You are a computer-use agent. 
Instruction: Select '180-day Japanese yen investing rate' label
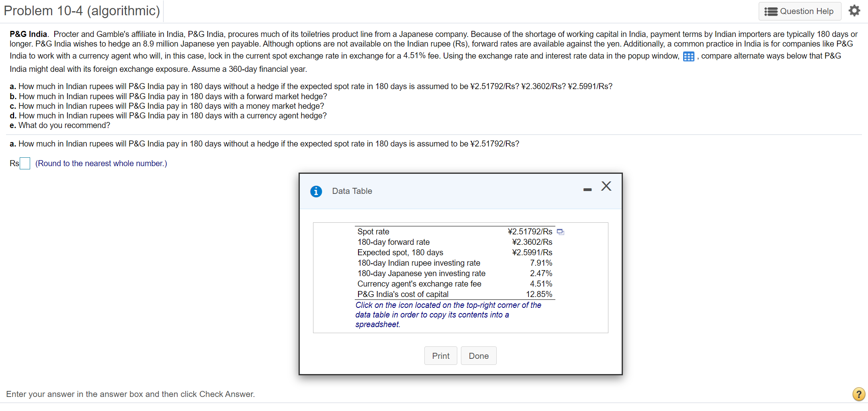[x=422, y=273]
